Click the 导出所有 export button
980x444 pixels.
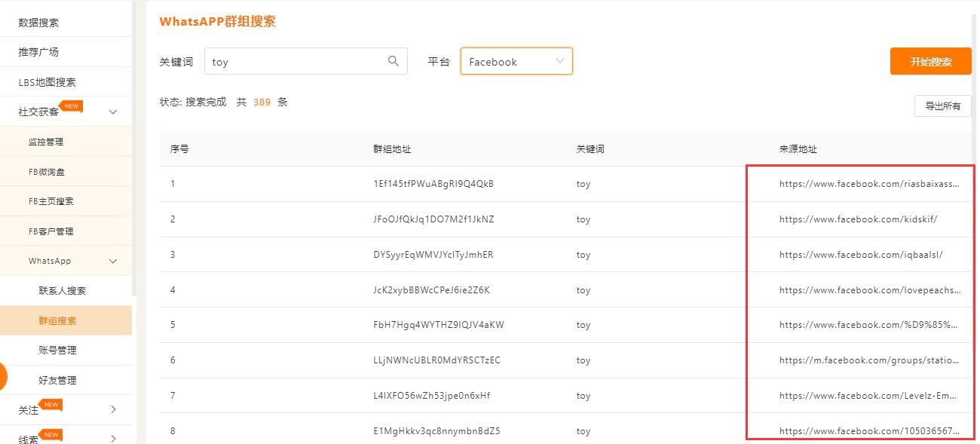942,106
